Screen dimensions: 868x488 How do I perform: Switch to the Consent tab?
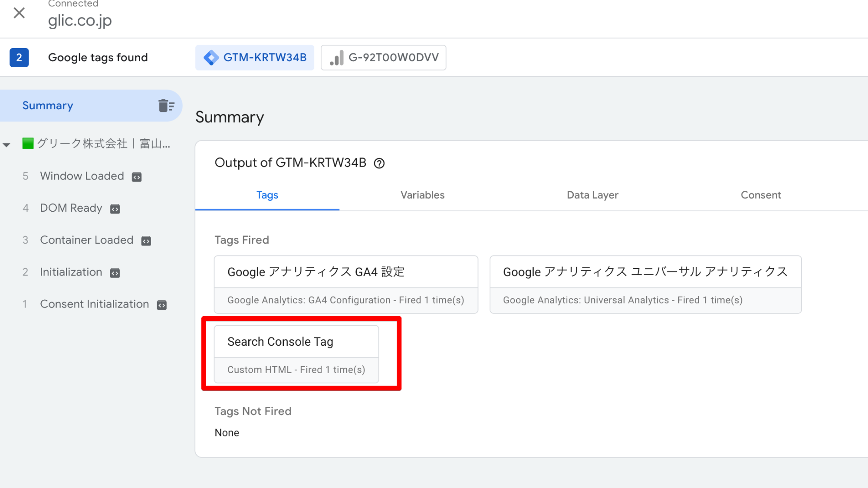click(761, 195)
